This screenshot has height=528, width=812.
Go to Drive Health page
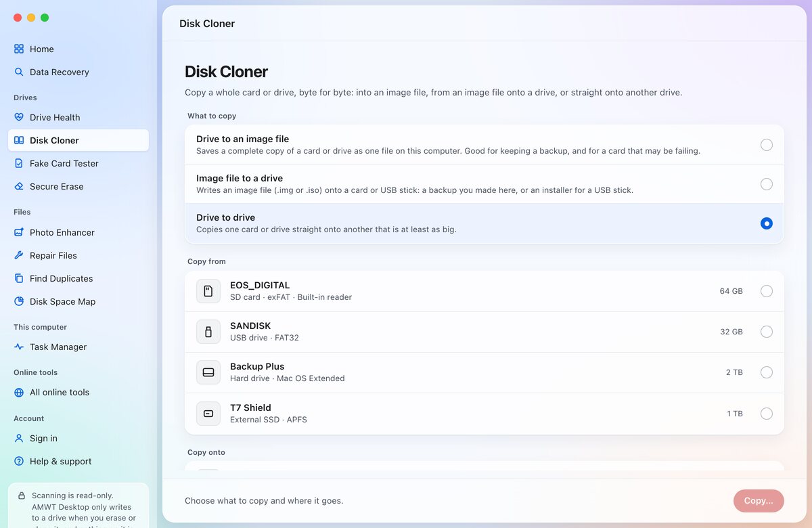click(78, 117)
